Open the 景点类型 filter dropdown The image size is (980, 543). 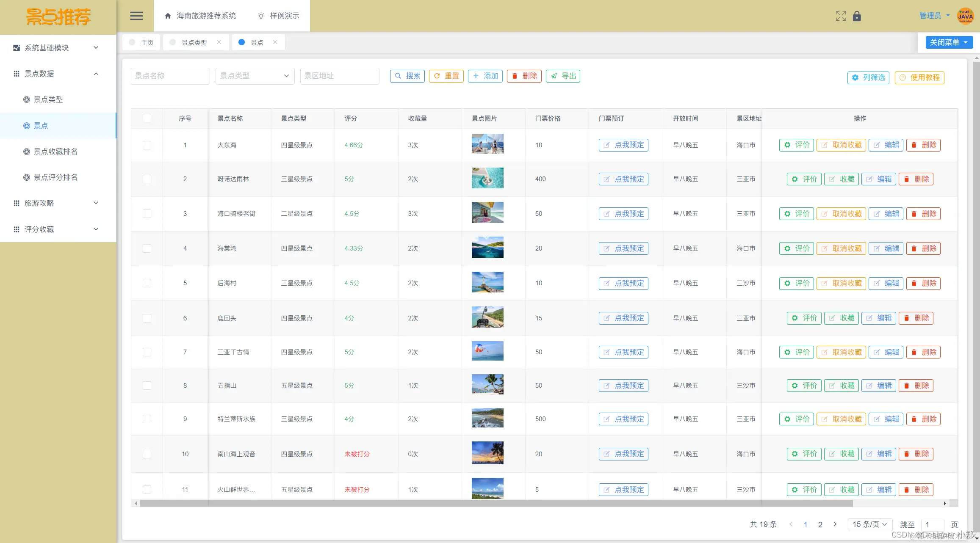pos(255,76)
